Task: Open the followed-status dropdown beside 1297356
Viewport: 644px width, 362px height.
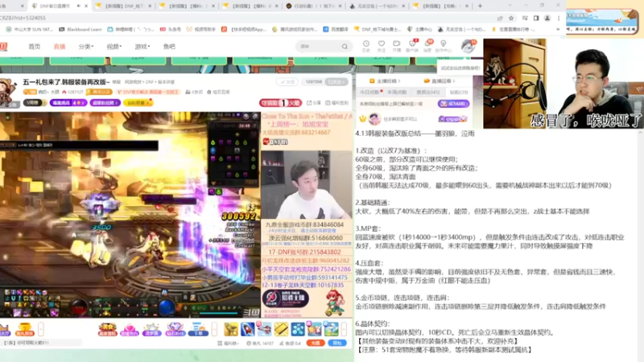Action: click(x=336, y=82)
